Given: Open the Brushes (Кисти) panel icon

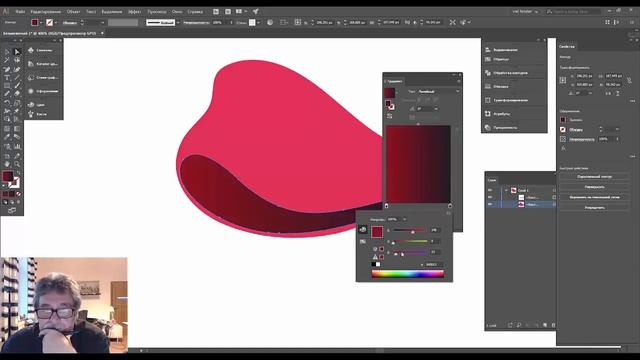Looking at the screenshot, I should (x=31, y=114).
